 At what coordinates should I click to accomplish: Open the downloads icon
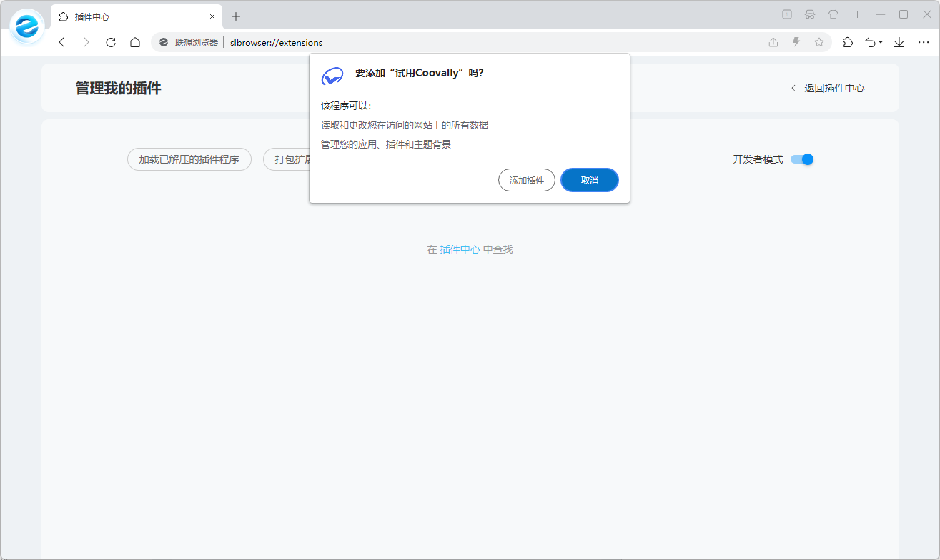click(x=899, y=42)
